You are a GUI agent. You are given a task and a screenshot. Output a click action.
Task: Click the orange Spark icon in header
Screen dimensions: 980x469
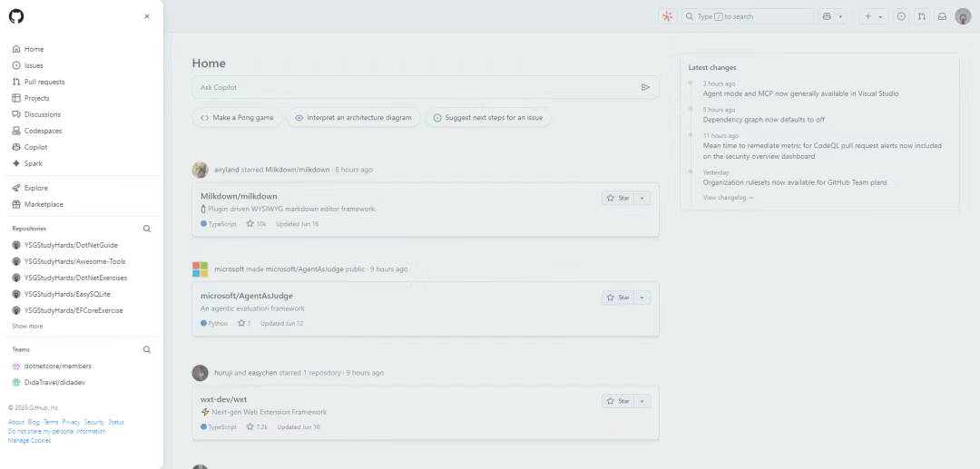[668, 17]
